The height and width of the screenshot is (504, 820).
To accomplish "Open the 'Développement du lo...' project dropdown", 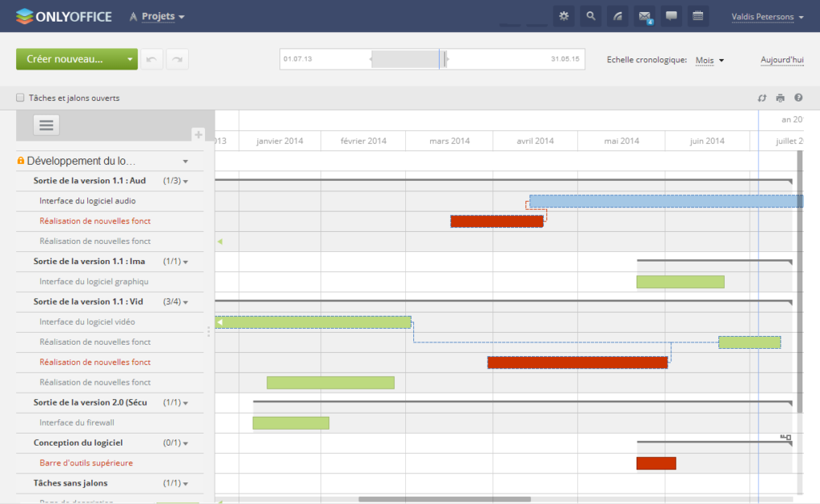I will [x=185, y=161].
